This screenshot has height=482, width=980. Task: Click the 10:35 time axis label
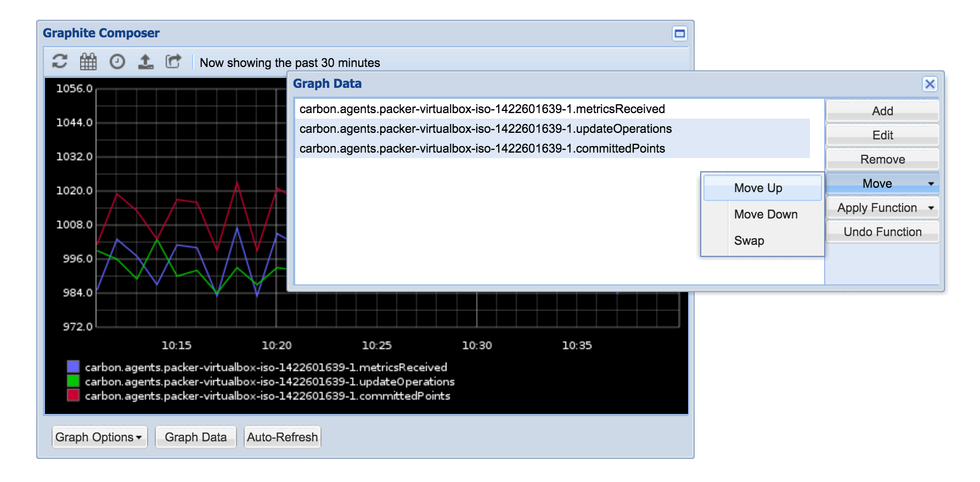577,345
